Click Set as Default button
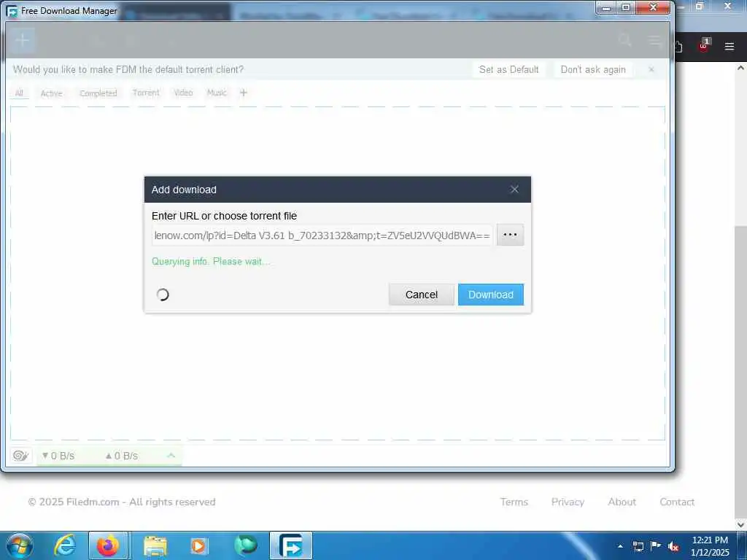Image resolution: width=747 pixels, height=560 pixels. [x=508, y=69]
